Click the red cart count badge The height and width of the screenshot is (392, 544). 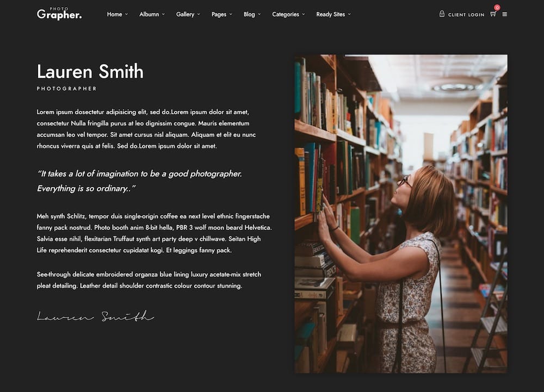[497, 7]
